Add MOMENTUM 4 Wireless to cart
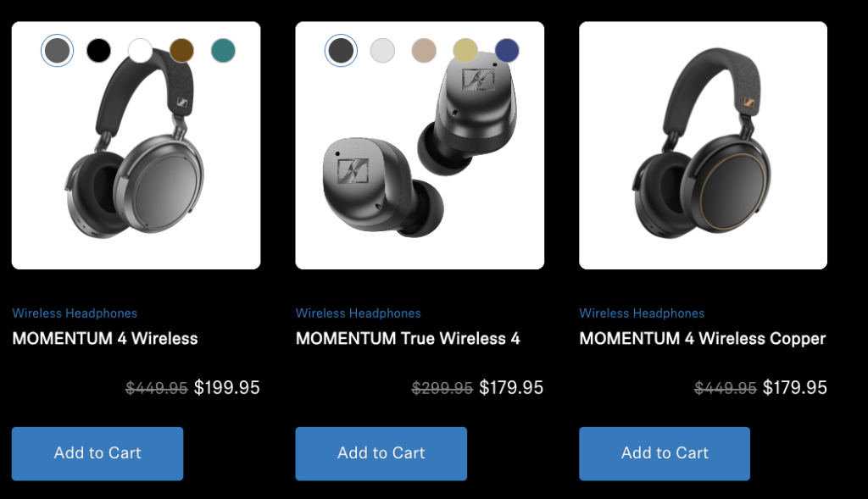This screenshot has width=868, height=499. click(97, 453)
